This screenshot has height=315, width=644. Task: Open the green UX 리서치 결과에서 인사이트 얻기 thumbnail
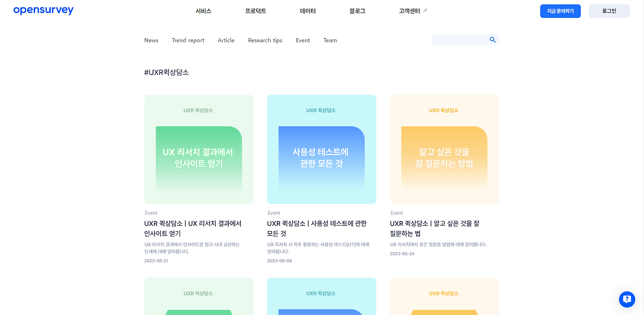(199, 149)
